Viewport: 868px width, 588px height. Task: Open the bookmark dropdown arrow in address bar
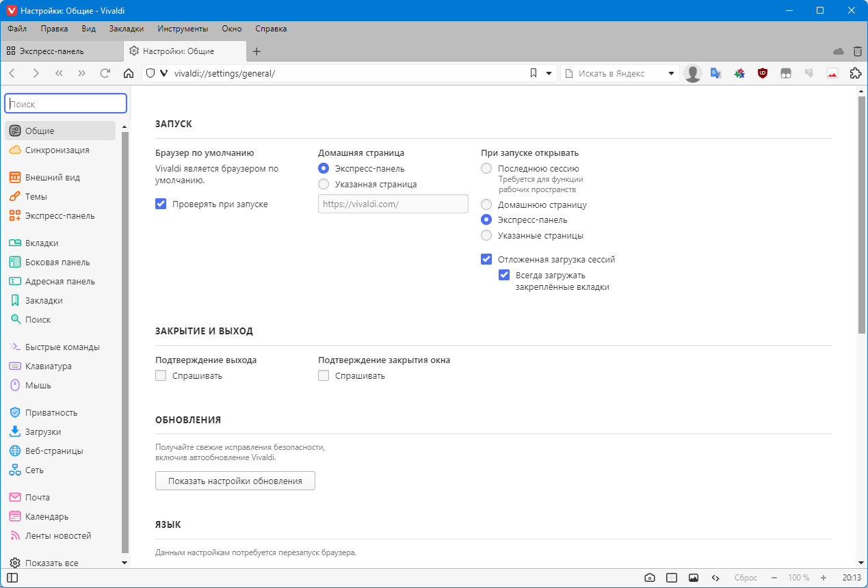click(x=549, y=73)
